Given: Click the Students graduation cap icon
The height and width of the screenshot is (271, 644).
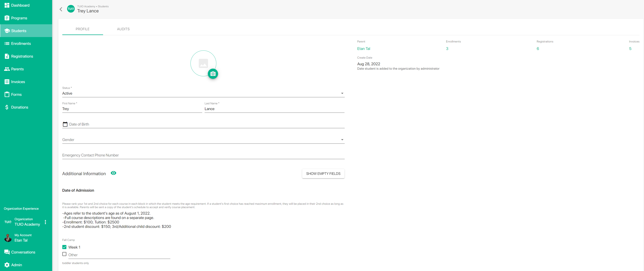Looking at the screenshot, I should (x=7, y=31).
